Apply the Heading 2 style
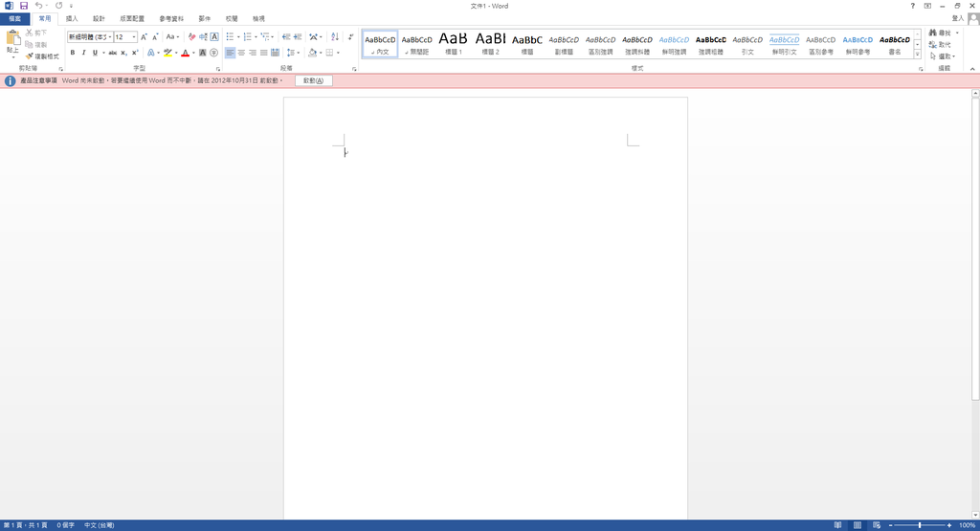The image size is (980, 531). pyautogui.click(x=490, y=44)
